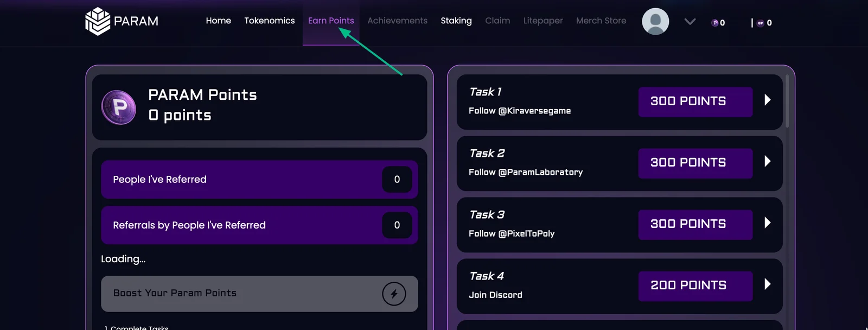Click the task list scrollbar
Viewport: 868px width, 330px height.
coord(787,101)
